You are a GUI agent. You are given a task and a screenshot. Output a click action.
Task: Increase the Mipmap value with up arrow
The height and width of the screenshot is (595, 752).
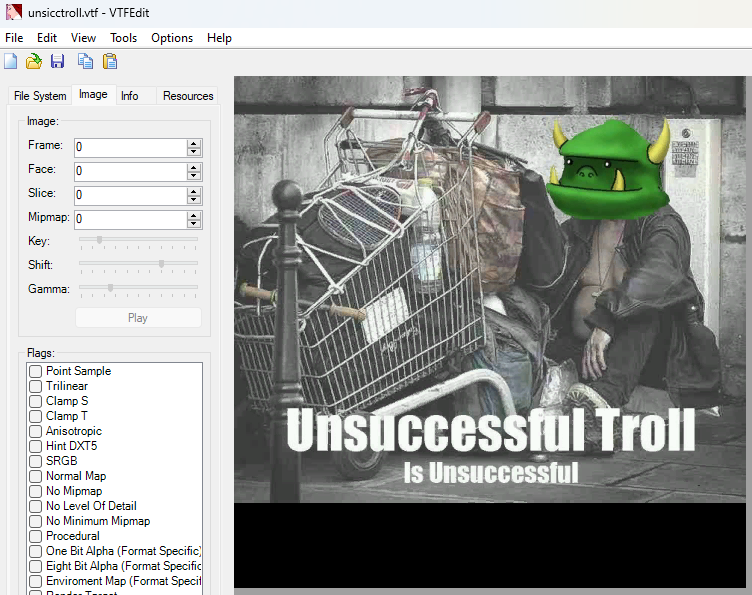click(194, 215)
